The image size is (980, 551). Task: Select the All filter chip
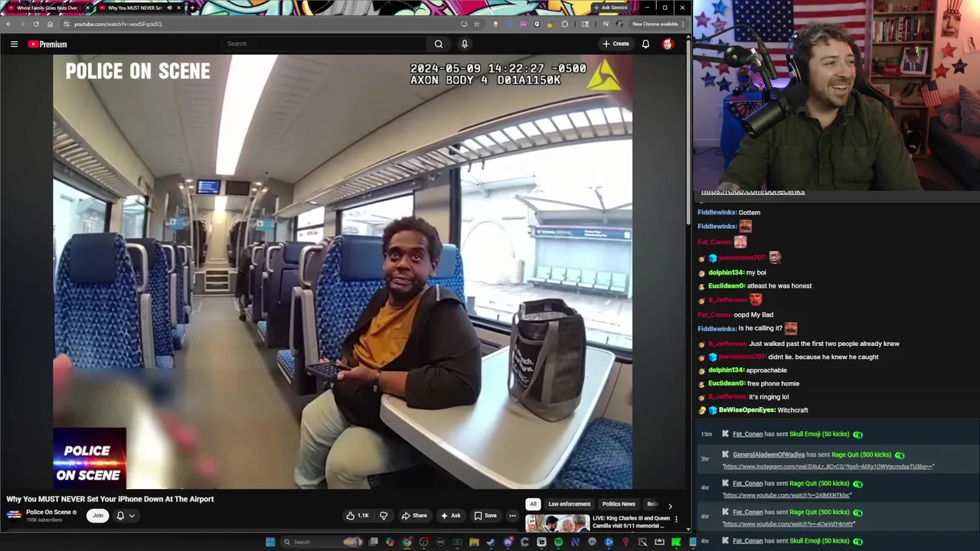(x=533, y=504)
